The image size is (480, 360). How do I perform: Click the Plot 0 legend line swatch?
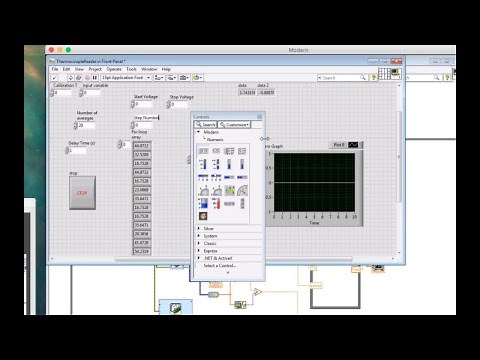(x=353, y=145)
